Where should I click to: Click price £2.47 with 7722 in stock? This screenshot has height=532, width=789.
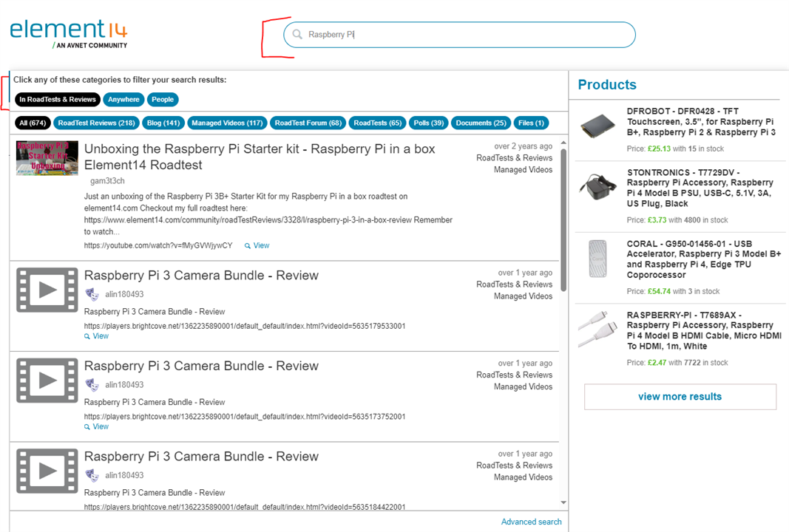click(x=677, y=363)
